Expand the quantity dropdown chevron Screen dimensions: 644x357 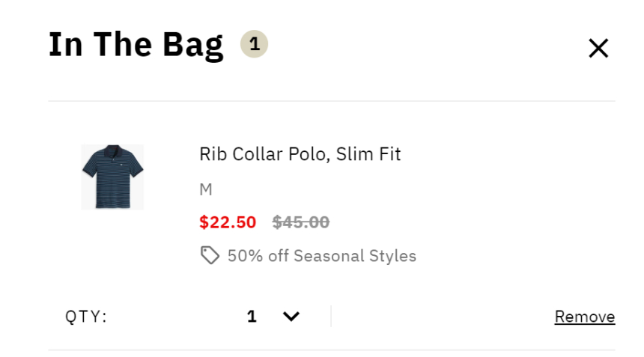click(291, 317)
